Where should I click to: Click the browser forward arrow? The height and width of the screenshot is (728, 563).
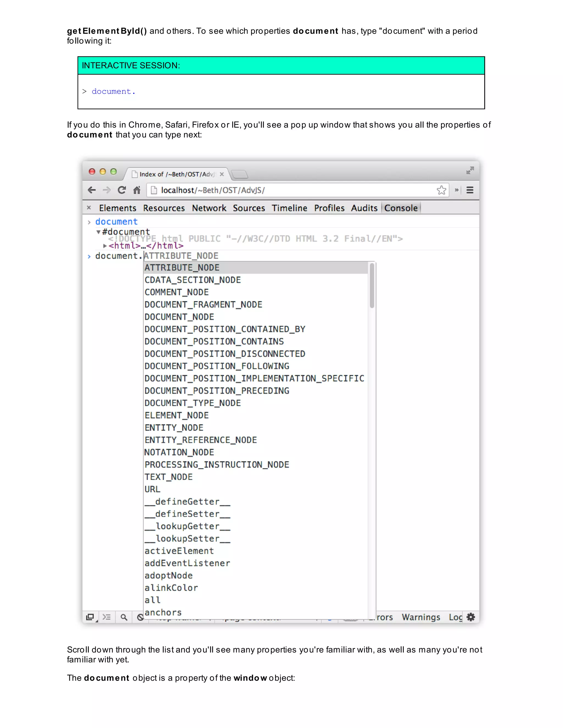[106, 190]
